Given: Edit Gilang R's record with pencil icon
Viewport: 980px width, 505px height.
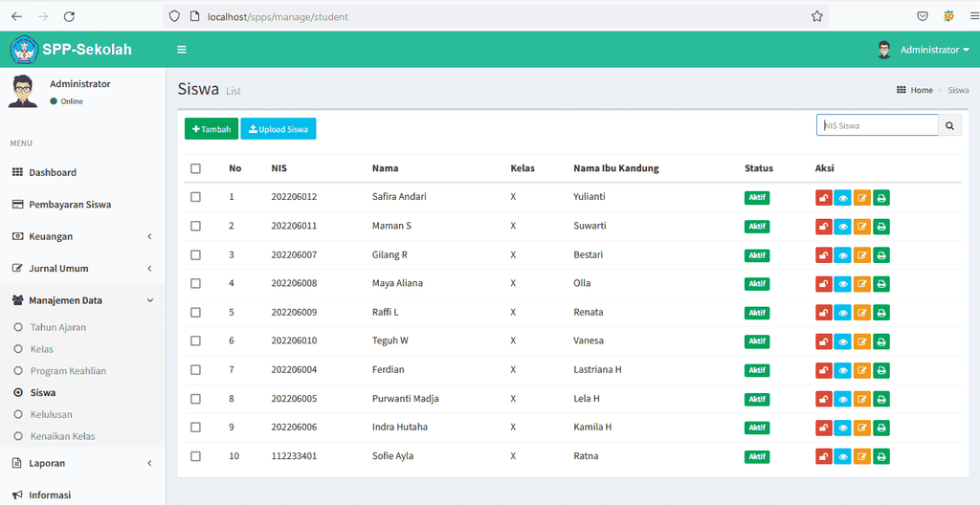Looking at the screenshot, I should [x=862, y=255].
